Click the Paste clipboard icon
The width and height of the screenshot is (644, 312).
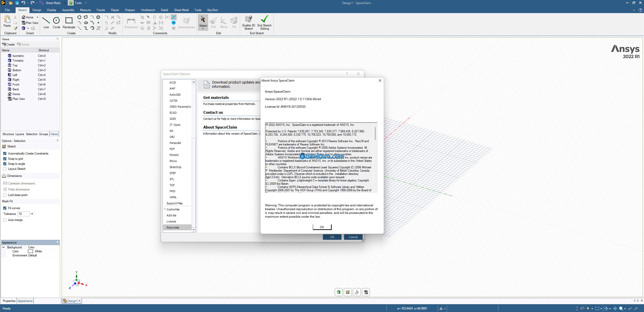(x=7, y=20)
